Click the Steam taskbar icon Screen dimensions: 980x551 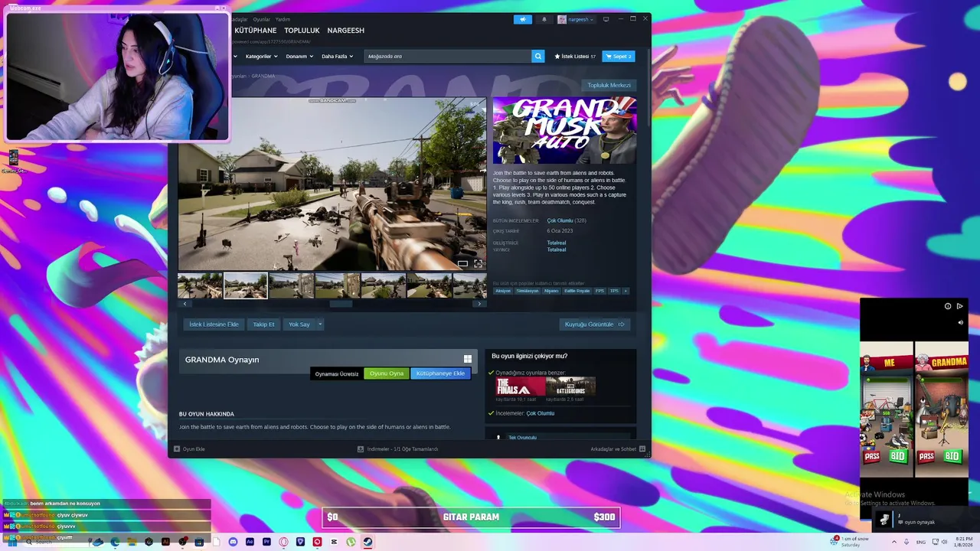pos(367,542)
